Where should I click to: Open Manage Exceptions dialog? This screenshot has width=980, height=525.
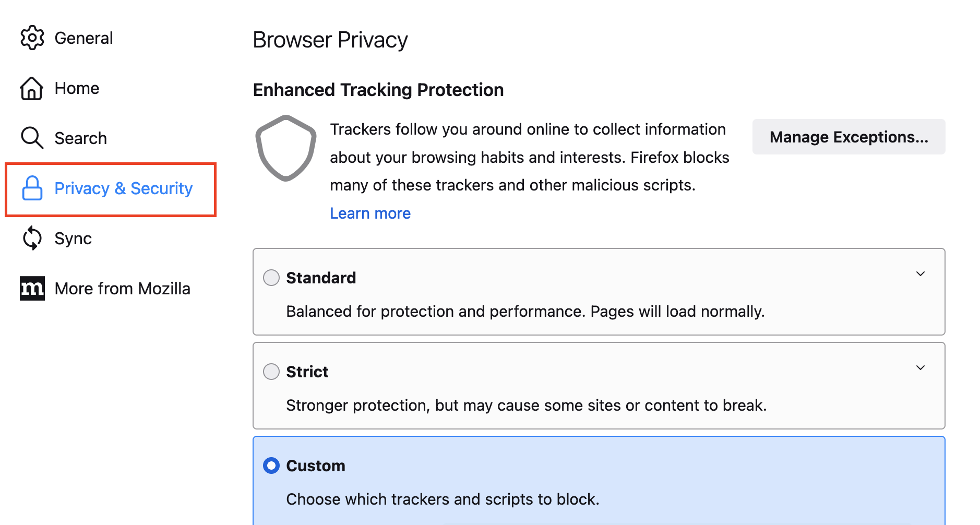pyautogui.click(x=848, y=137)
